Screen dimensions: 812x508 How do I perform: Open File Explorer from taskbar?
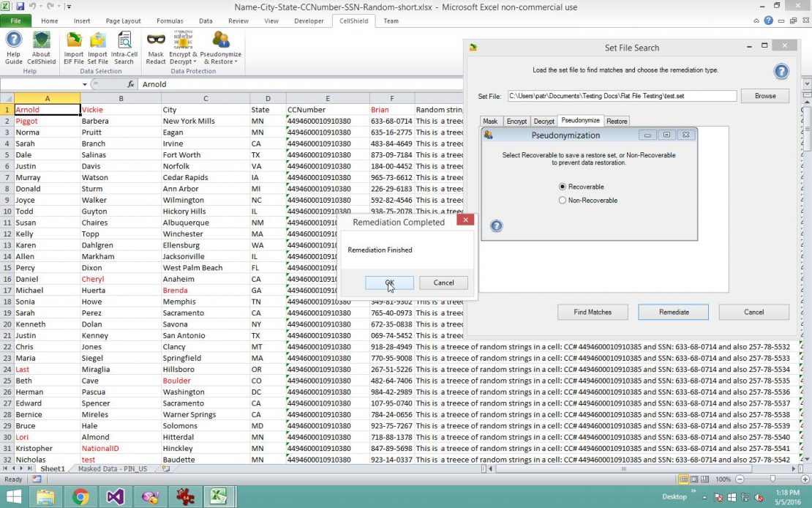point(45,497)
